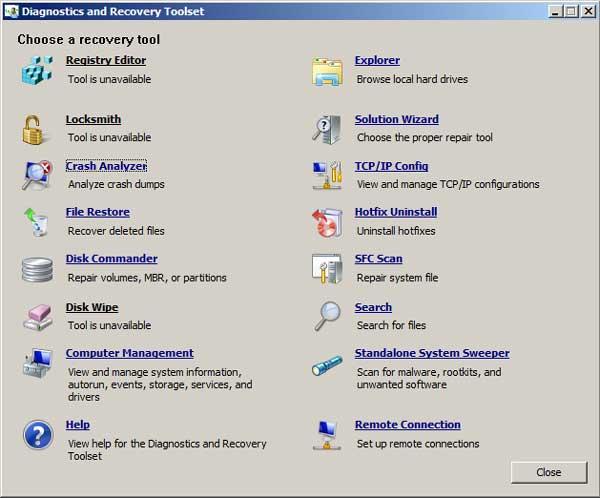Open the Disk Wipe link
Image resolution: width=600 pixels, height=498 pixels.
(x=92, y=307)
